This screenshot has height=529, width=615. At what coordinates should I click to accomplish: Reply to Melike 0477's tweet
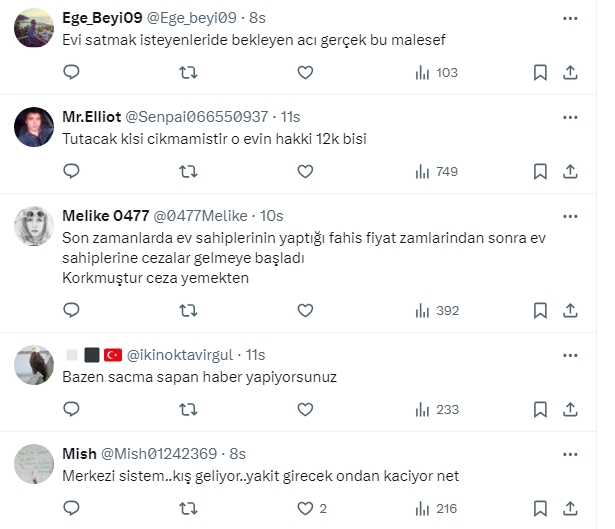coord(71,310)
